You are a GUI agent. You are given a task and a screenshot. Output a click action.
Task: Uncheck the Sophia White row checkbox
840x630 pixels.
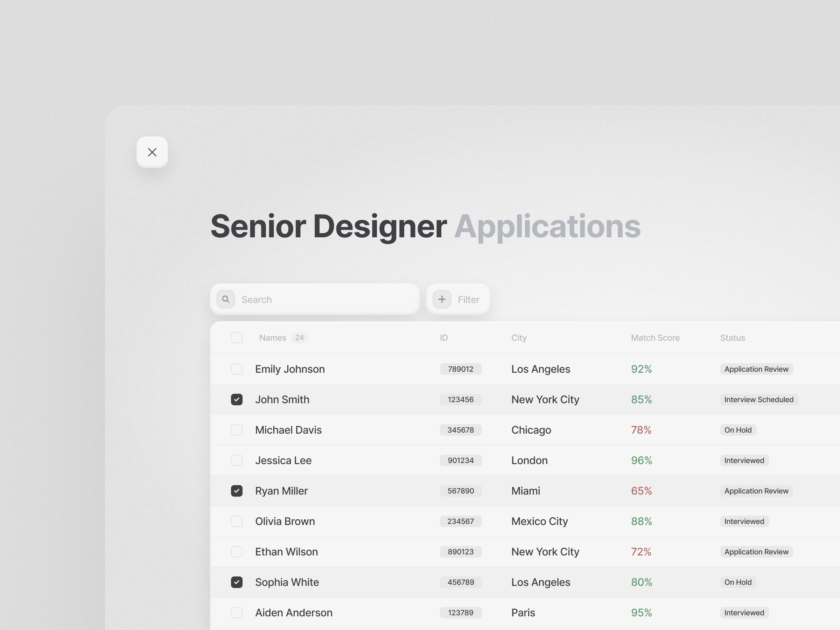click(237, 582)
